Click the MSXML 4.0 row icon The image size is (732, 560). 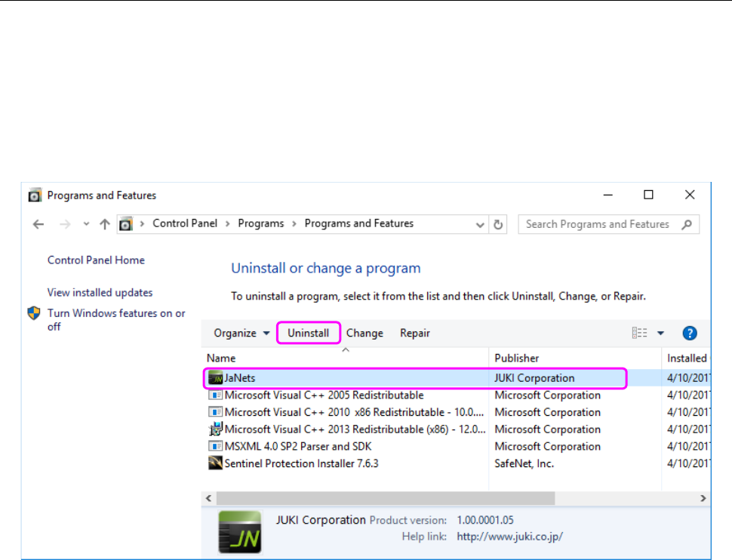(x=215, y=447)
